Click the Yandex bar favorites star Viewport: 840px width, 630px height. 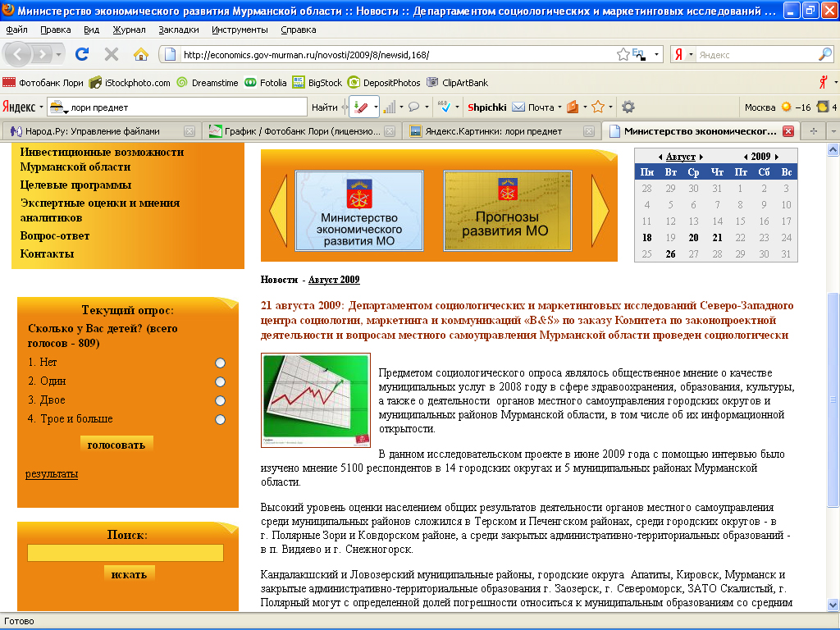coord(598,107)
